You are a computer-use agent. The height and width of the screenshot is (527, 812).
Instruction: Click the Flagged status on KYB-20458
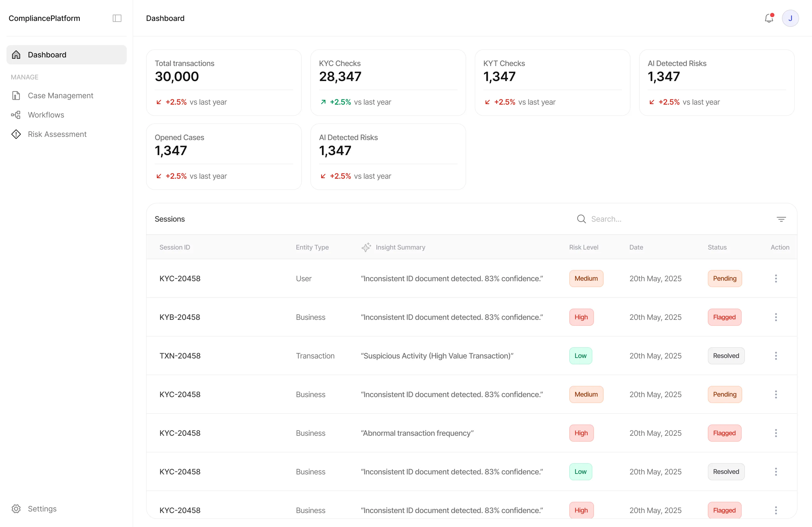coord(724,317)
